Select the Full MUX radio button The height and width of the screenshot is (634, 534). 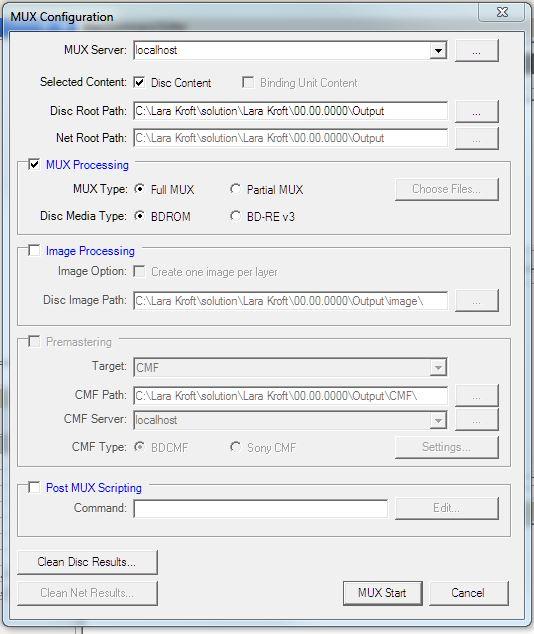[x=139, y=189]
